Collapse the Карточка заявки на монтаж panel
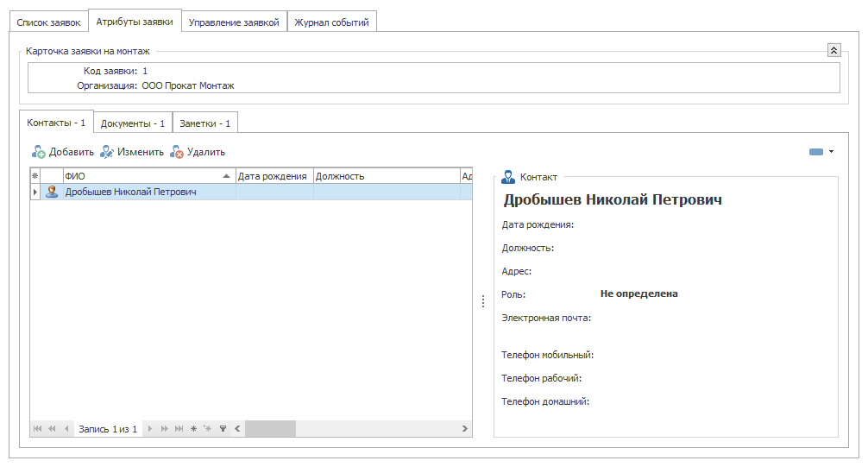 point(833,50)
